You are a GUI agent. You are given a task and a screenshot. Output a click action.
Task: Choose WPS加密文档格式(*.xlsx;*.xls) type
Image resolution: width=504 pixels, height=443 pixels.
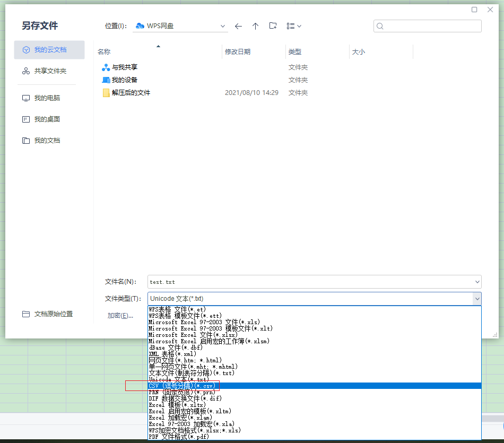[315, 430]
